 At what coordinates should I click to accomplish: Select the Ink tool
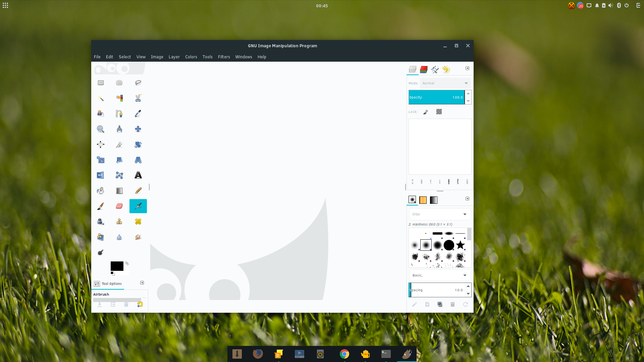[x=101, y=222]
